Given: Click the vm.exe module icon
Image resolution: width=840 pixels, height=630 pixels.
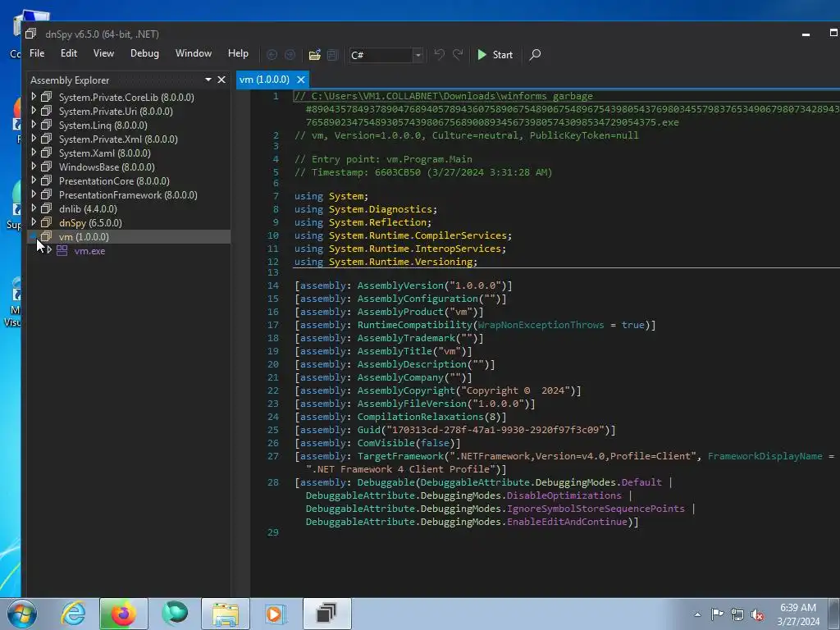Looking at the screenshot, I should (x=62, y=250).
